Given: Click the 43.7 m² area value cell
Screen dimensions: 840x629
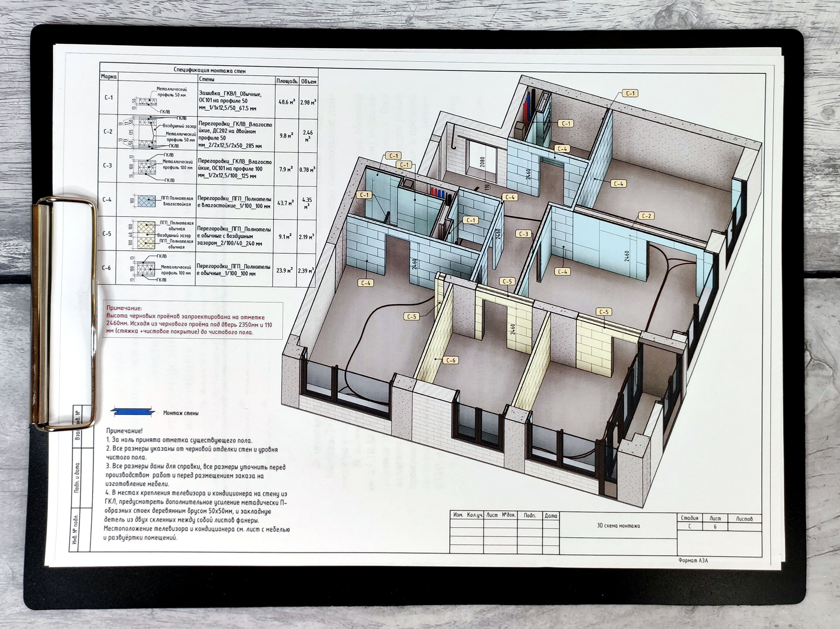Looking at the screenshot, I should click(x=286, y=203).
